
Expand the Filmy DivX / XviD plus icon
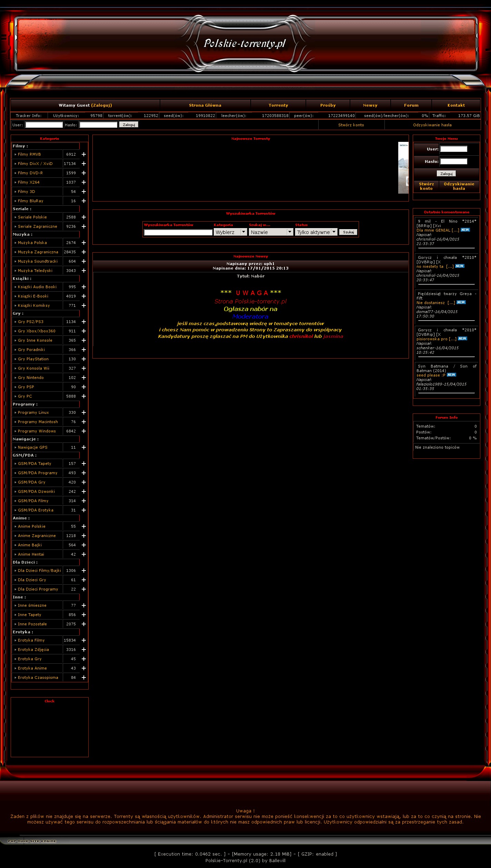[x=84, y=164]
